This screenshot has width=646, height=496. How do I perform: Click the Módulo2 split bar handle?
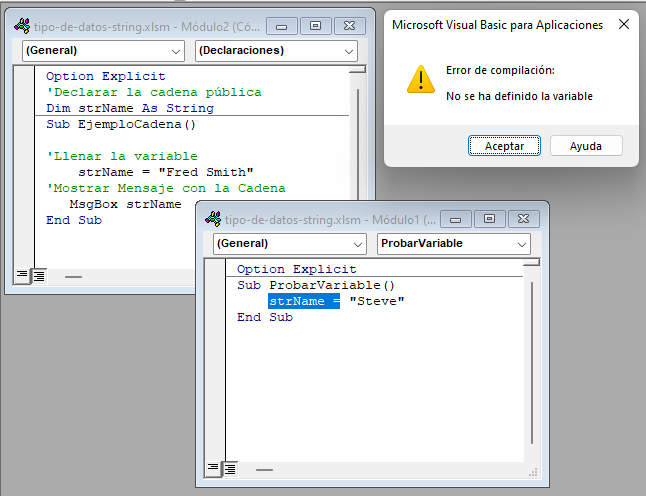click(x=358, y=69)
